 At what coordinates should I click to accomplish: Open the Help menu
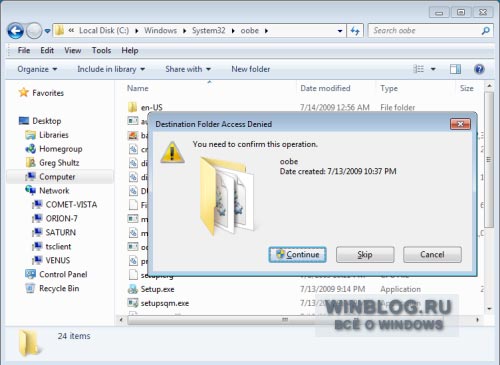tap(130, 50)
